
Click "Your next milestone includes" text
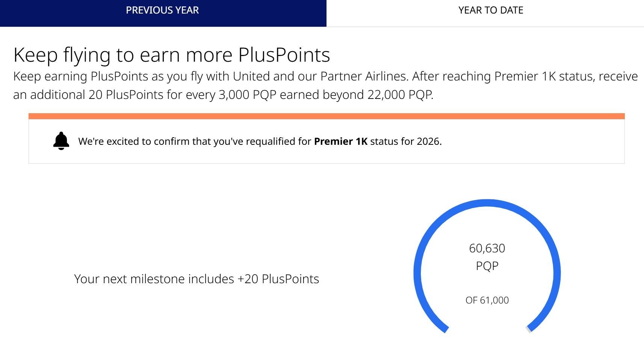(154, 279)
